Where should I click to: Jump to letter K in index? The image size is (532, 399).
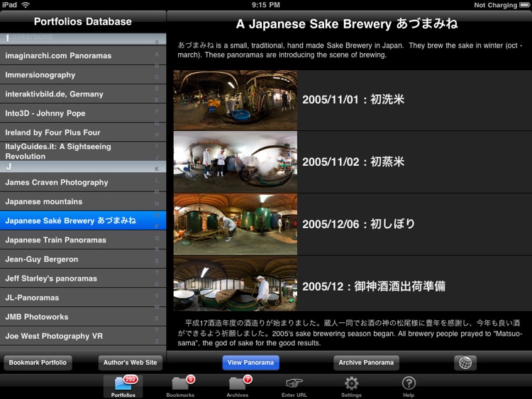157,169
